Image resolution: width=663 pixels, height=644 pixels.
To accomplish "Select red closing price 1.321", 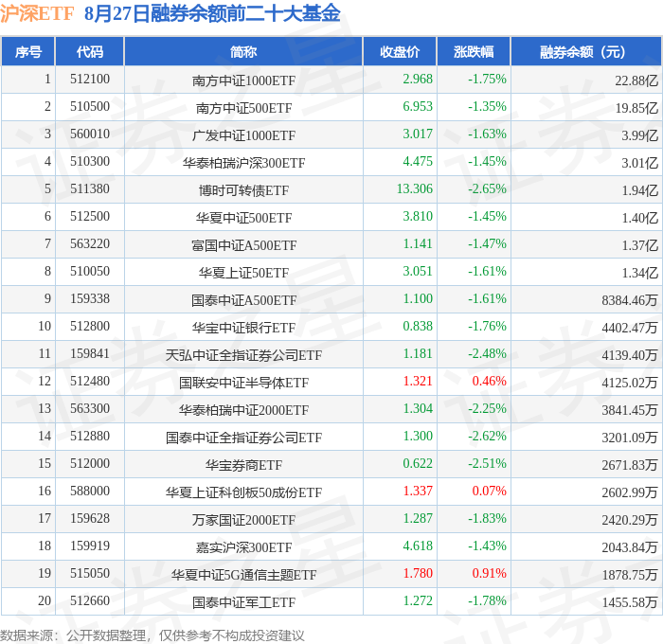I will (x=418, y=382).
